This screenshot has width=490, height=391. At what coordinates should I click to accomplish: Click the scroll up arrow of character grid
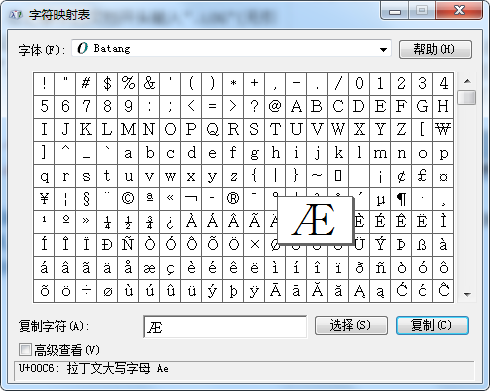click(x=467, y=81)
